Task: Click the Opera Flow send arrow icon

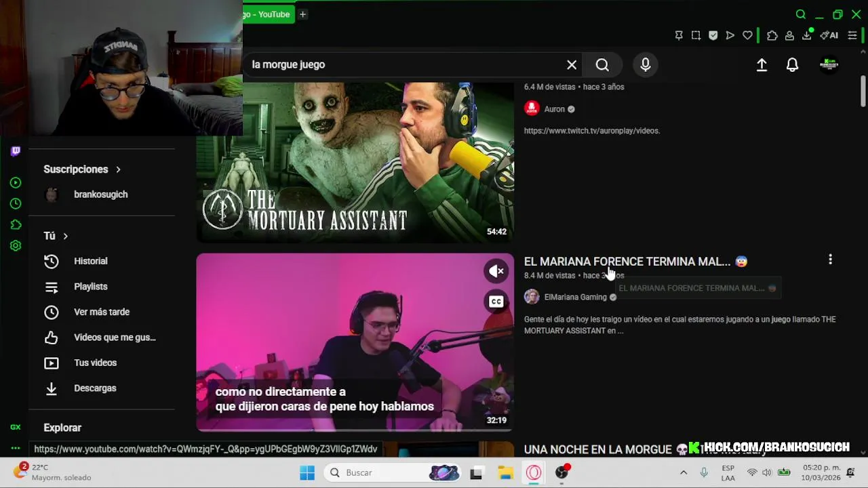Action: [730, 35]
